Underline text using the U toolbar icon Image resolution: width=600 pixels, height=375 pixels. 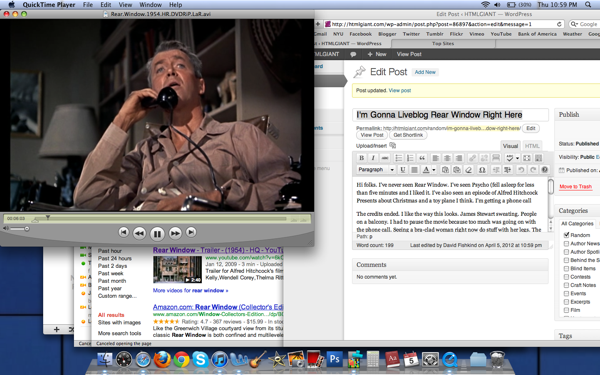click(403, 170)
